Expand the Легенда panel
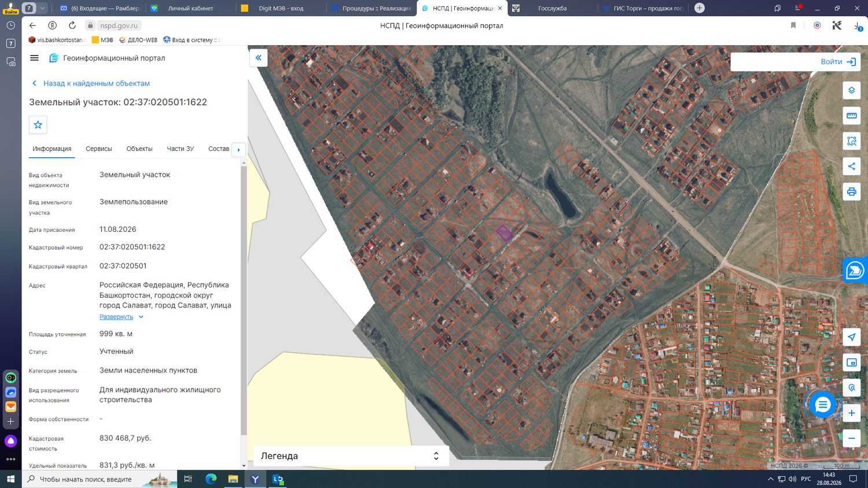The image size is (868, 488). click(351, 456)
